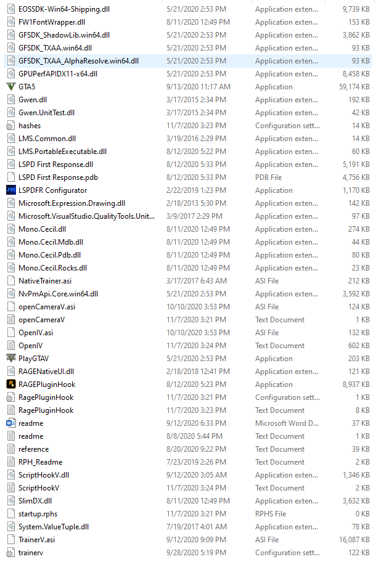Image resolution: width=392 pixels, height=562 pixels.
Task: Click the PDB File type label
Action: click(269, 177)
